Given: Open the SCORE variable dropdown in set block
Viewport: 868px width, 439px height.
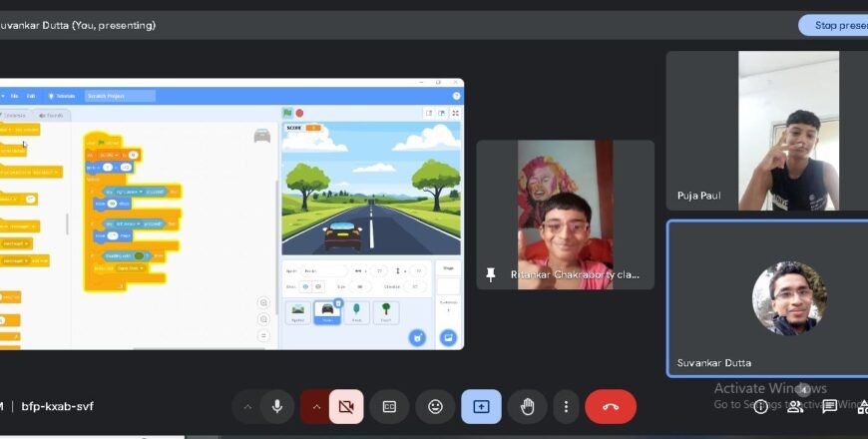Looking at the screenshot, I should (x=109, y=156).
